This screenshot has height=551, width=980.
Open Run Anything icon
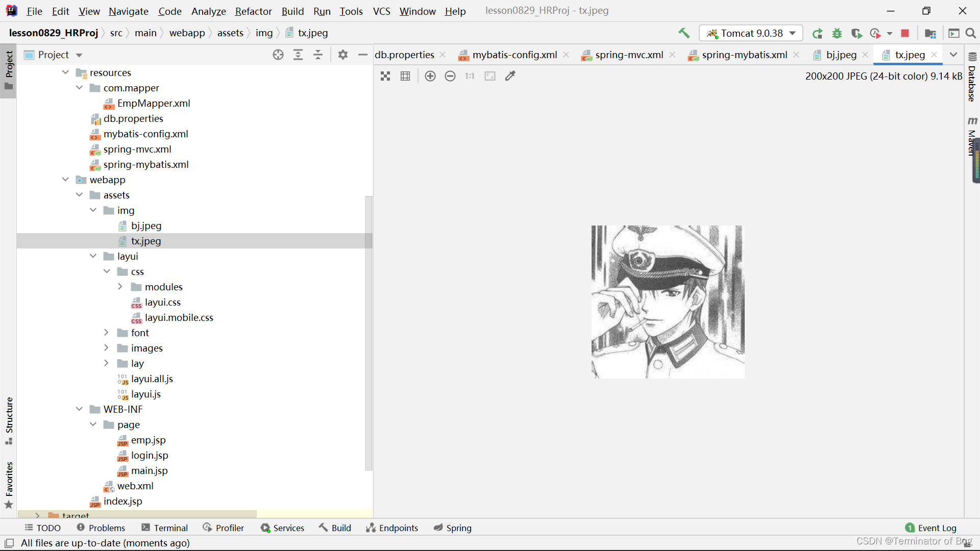click(x=953, y=33)
